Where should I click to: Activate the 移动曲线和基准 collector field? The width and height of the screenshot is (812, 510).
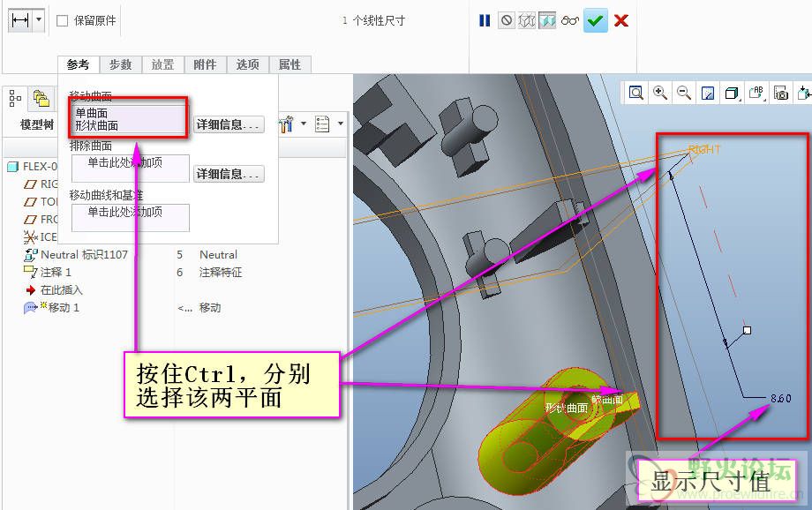[130, 217]
